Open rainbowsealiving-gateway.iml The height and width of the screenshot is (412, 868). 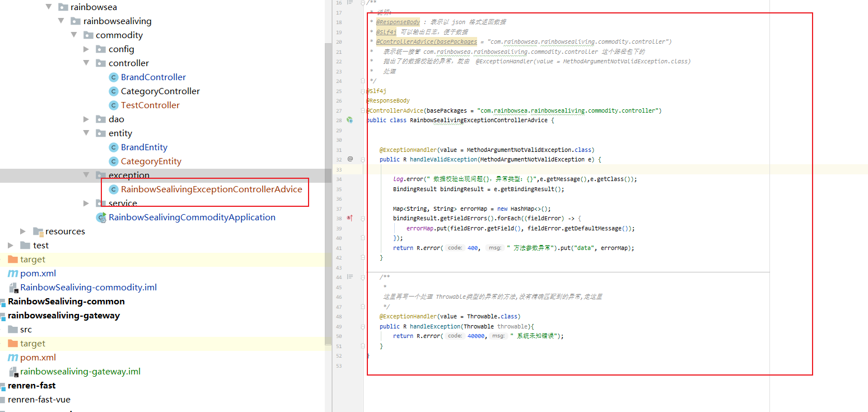coord(80,372)
